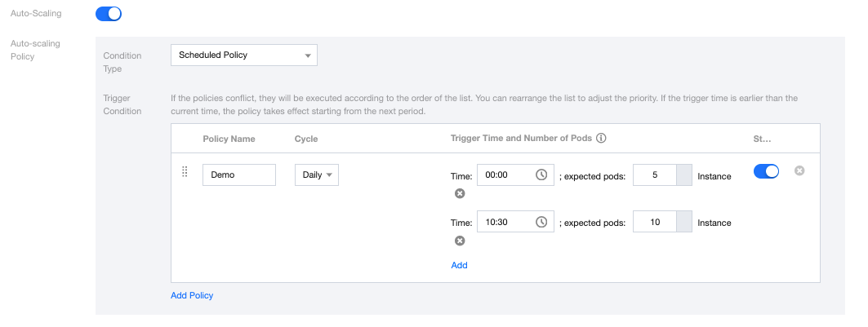The image size is (868, 327).
Task: Remove the 00:00 trigger time entry
Action: [460, 194]
